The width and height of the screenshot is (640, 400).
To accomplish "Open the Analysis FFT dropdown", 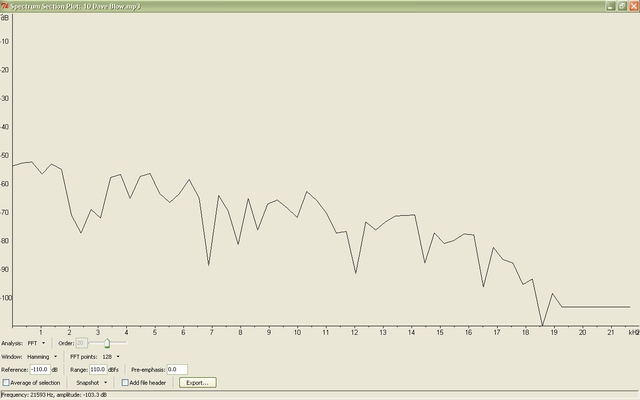I will (x=37, y=343).
